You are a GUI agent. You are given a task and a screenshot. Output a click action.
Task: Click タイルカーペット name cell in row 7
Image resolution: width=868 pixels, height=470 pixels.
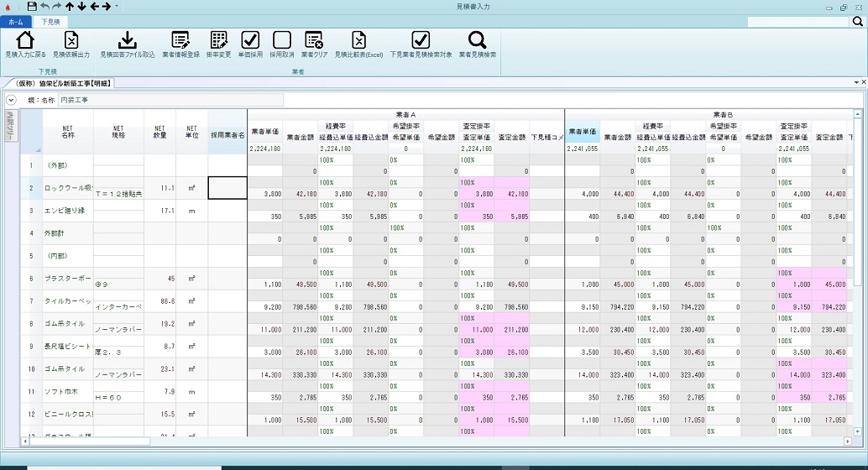point(68,301)
